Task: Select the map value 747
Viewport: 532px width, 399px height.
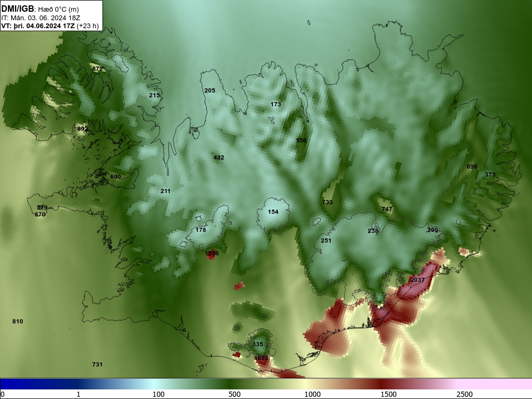Action: (387, 209)
